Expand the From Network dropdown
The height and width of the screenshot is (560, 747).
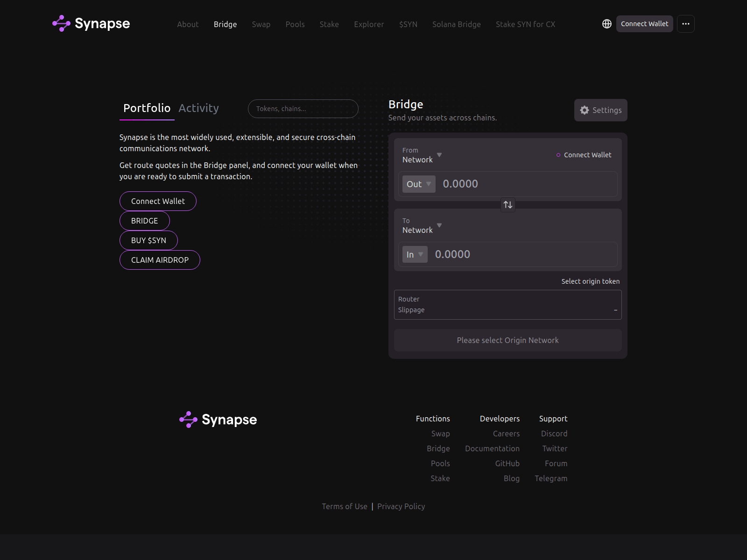coord(422,155)
